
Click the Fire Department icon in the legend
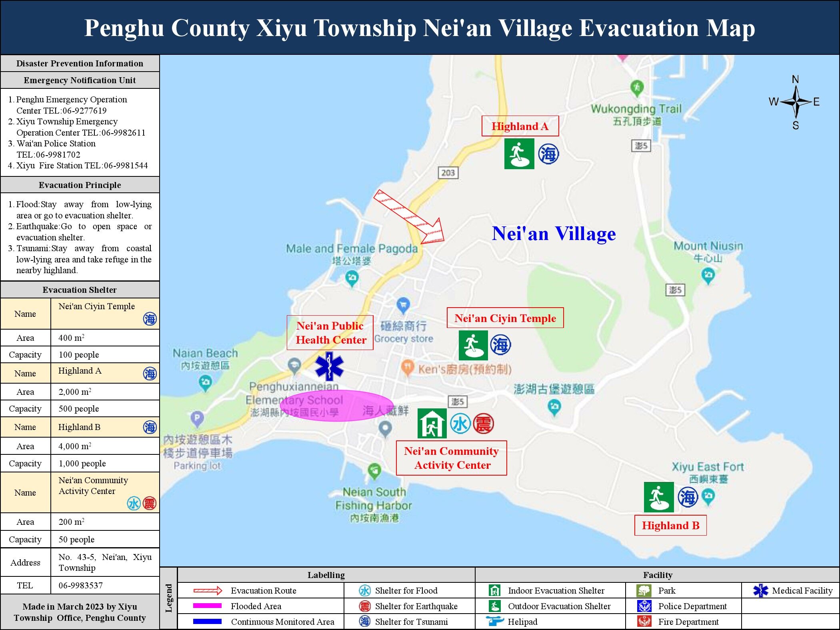[x=644, y=622]
